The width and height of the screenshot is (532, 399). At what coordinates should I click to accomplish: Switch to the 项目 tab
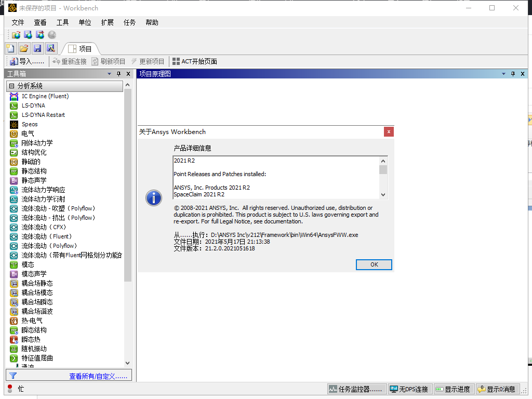click(81, 49)
